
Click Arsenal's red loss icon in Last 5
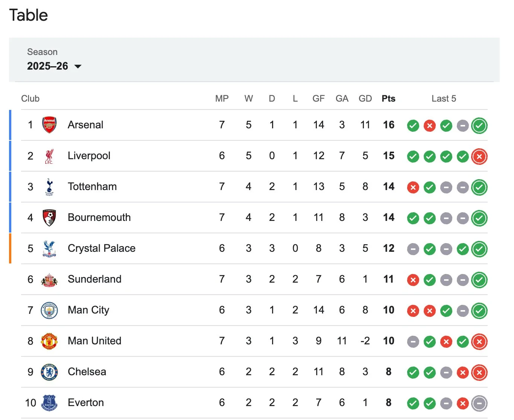429,126
